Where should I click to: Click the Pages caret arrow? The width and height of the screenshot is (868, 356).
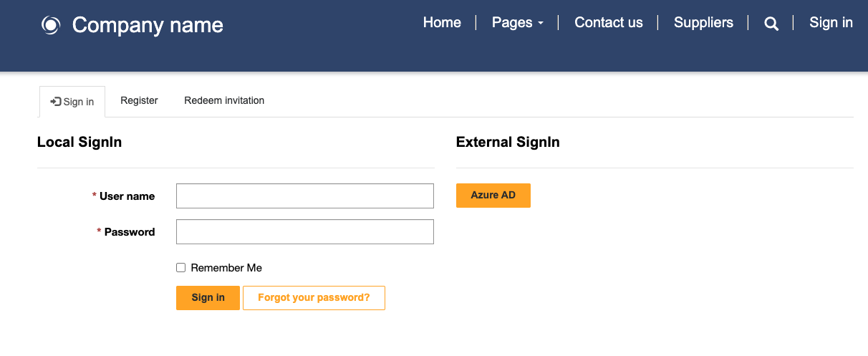[x=541, y=24]
